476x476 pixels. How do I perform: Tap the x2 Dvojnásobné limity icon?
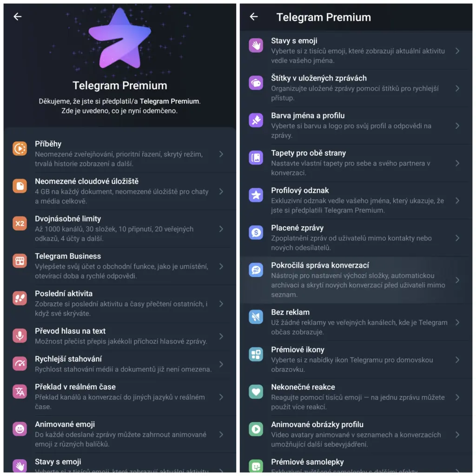point(20,224)
